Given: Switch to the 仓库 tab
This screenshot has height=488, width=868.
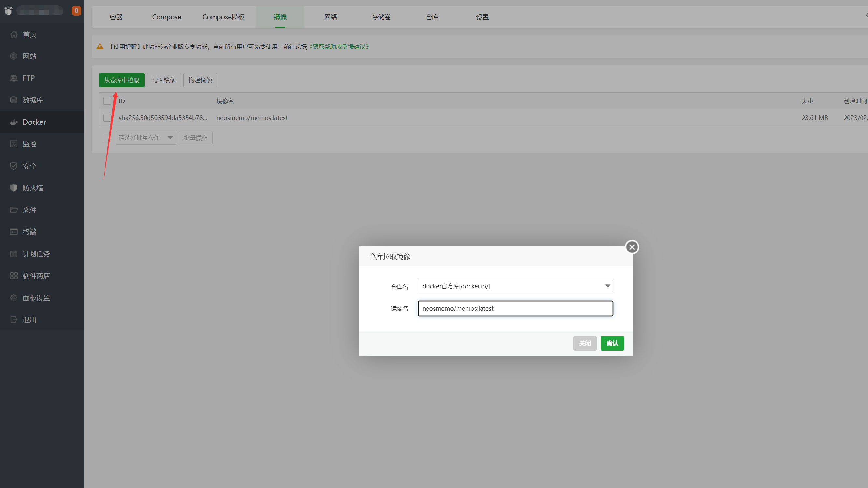Looking at the screenshot, I should tap(432, 17).
